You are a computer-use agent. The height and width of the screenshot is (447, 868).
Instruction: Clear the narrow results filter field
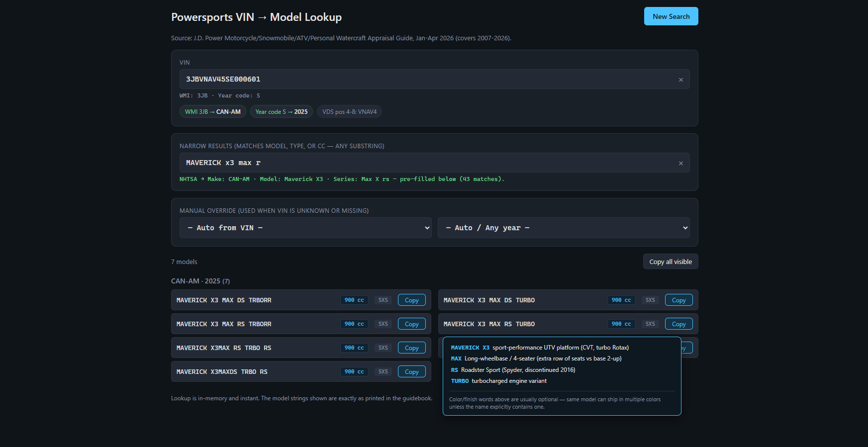(x=680, y=163)
